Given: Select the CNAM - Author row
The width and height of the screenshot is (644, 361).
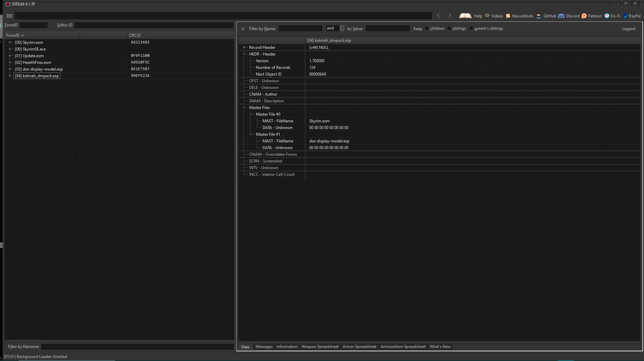Looking at the screenshot, I should (x=439, y=94).
